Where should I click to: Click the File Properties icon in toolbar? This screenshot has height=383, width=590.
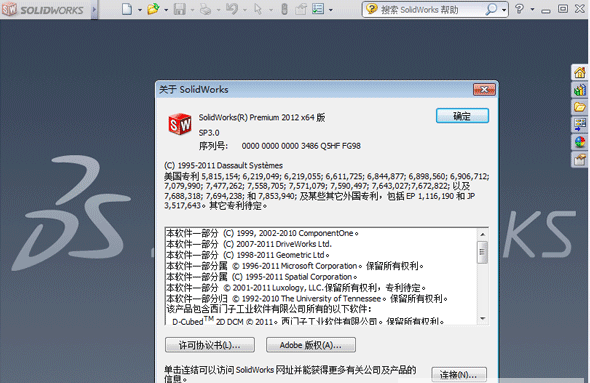tap(301, 9)
